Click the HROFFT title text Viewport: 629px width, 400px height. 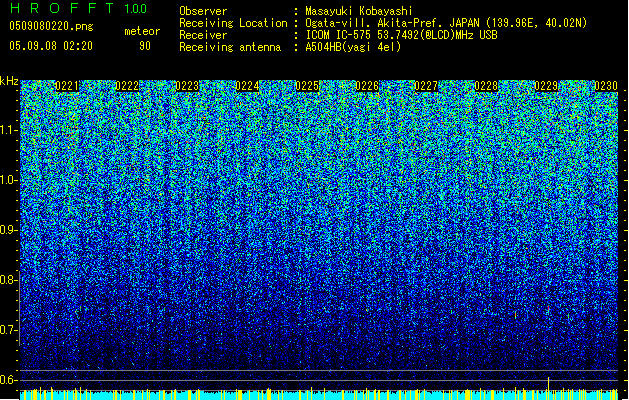click(62, 8)
